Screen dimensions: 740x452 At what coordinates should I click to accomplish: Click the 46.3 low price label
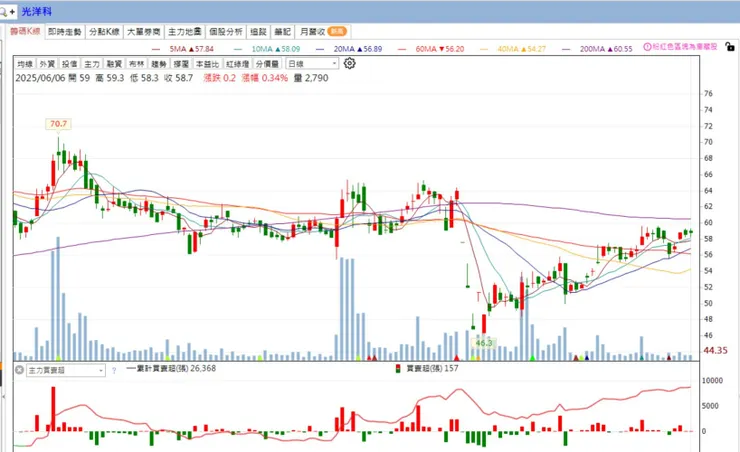484,343
